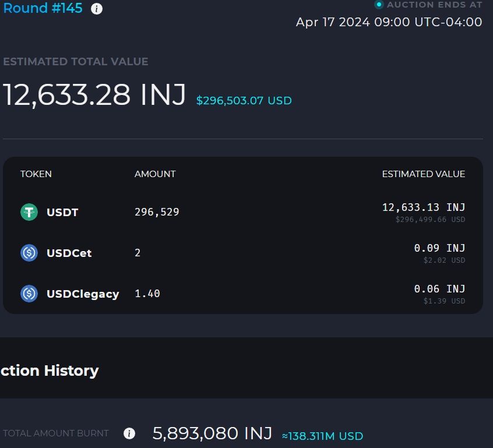Select the USDT token name

click(62, 213)
